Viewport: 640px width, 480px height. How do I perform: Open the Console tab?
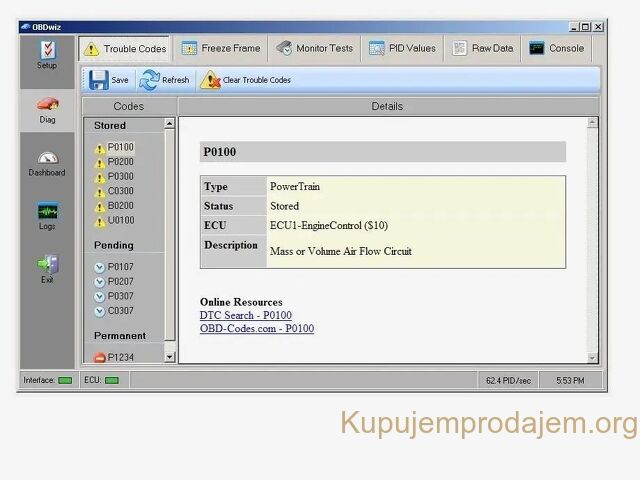[557, 48]
